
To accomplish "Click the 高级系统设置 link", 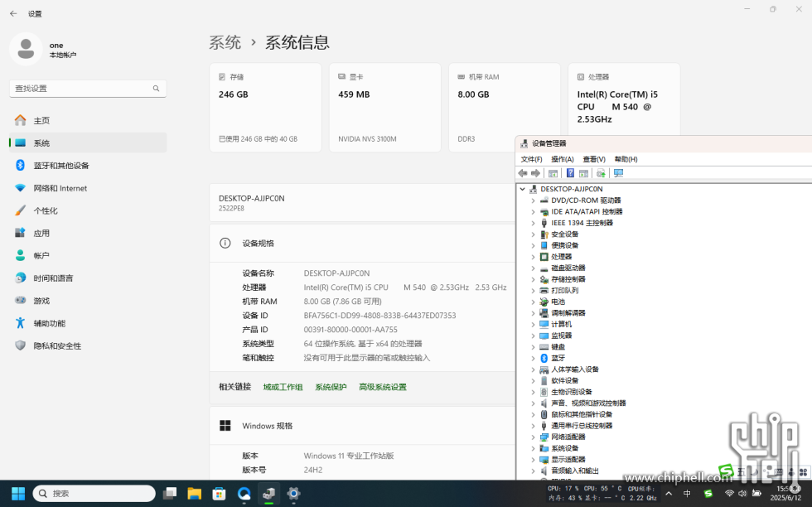I will coord(383,387).
